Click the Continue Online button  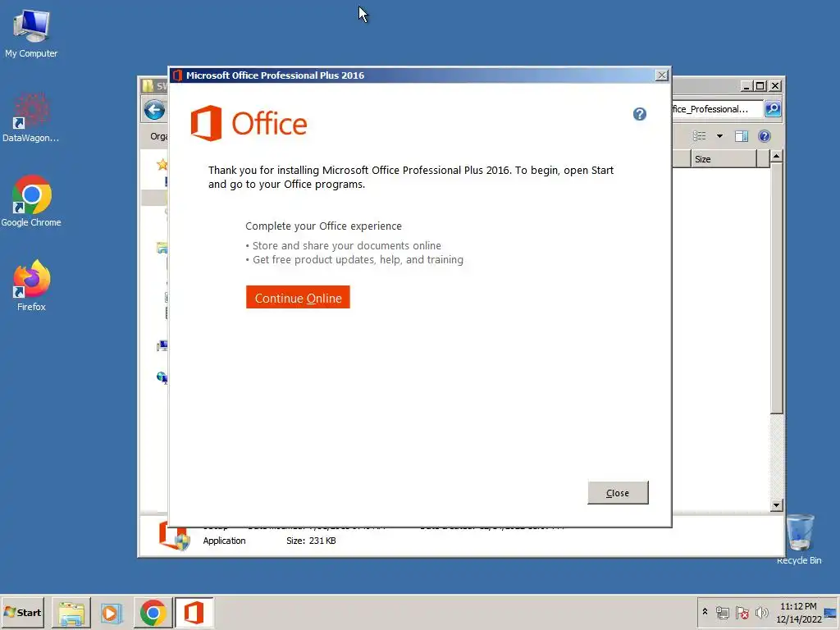coord(298,297)
